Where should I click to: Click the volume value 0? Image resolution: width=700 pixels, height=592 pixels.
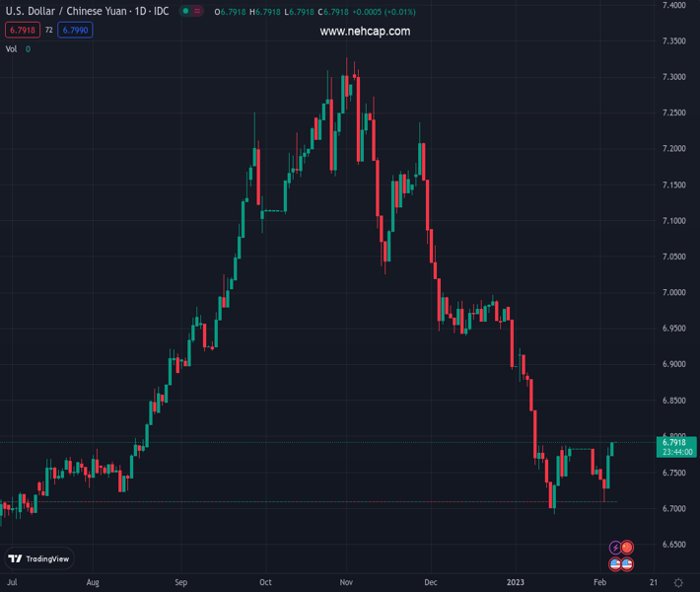pyautogui.click(x=29, y=49)
